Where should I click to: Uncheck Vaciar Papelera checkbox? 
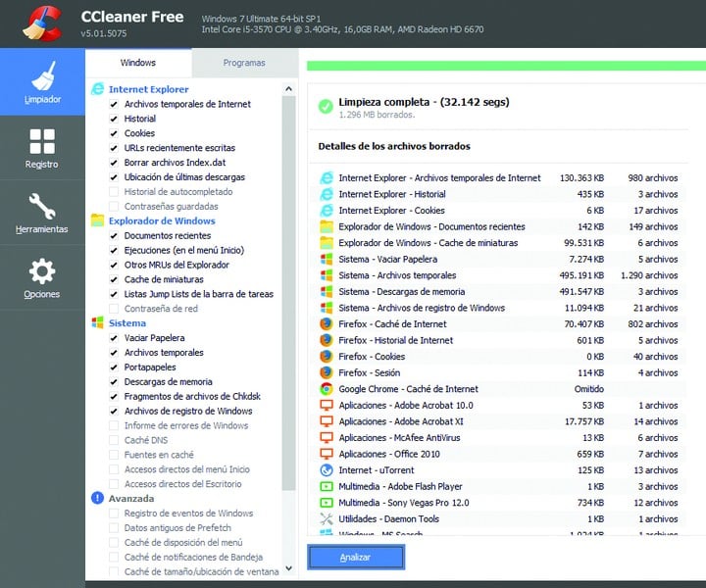[114, 338]
